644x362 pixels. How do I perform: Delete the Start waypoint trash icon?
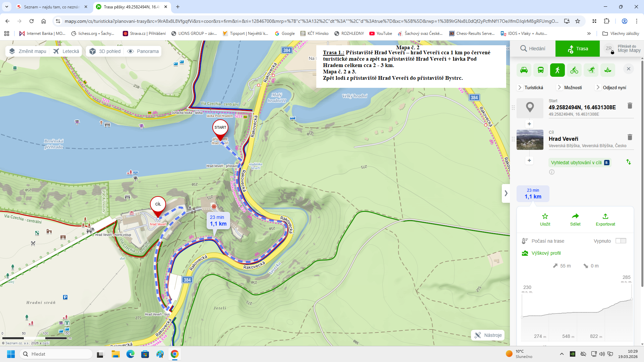point(630,106)
